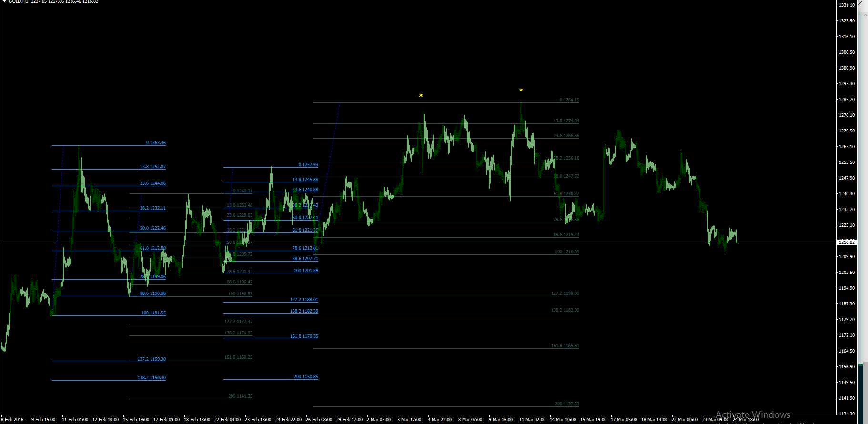
Task: Click the "2 Mar 03:00" time axis label
Action: click(x=379, y=420)
